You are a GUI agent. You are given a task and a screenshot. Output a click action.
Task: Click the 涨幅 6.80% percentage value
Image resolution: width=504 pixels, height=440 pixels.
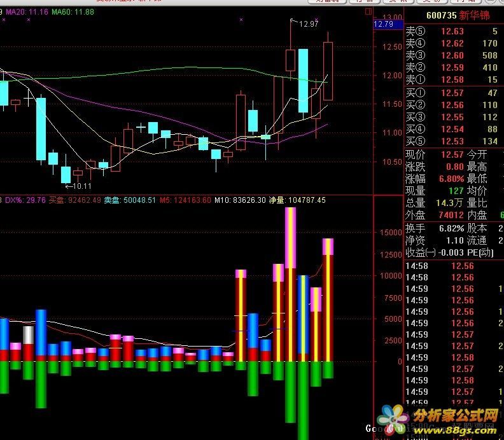pyautogui.click(x=451, y=179)
